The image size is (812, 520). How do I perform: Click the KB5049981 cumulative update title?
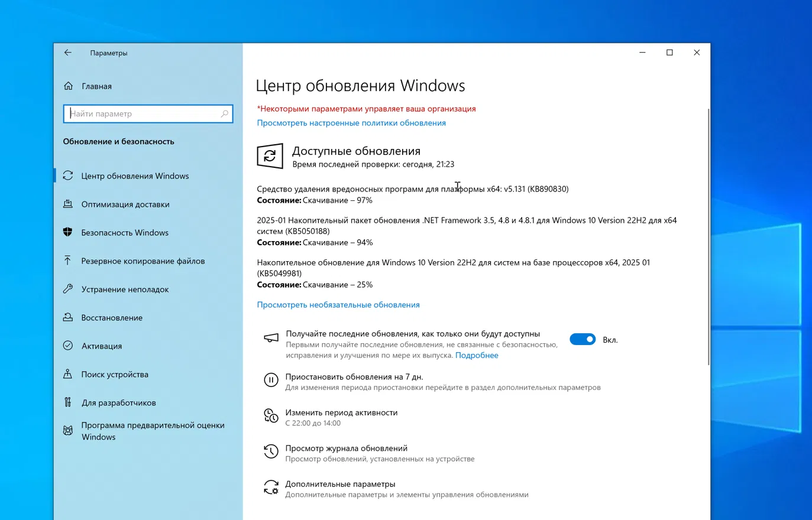pyautogui.click(x=453, y=268)
